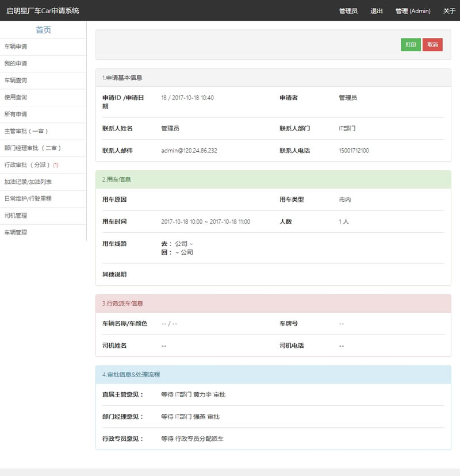Screen dimensions: 460x476
Task: Open 首页 home in the sidebar
Action: click(43, 30)
